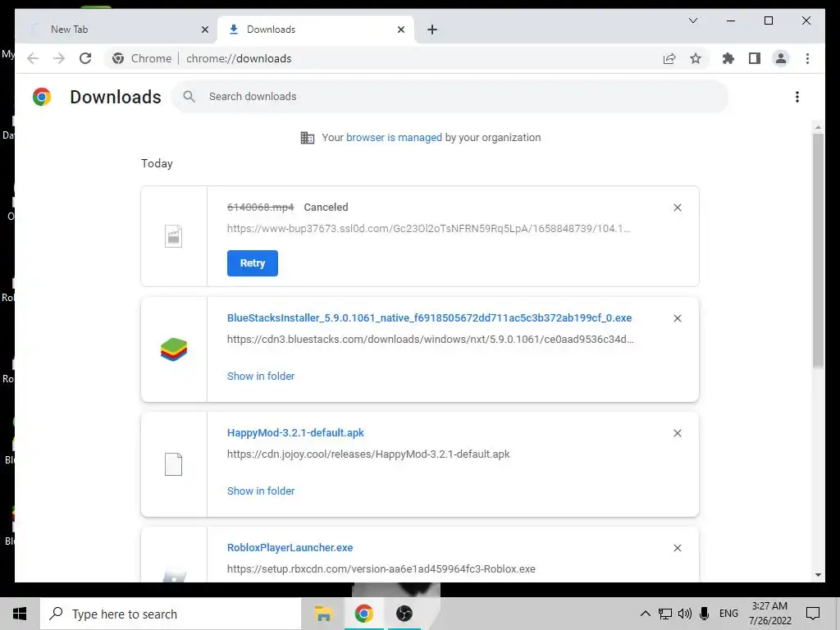Click the Chrome taskbar icon
Viewport: 840px width, 630px height.
click(x=363, y=614)
